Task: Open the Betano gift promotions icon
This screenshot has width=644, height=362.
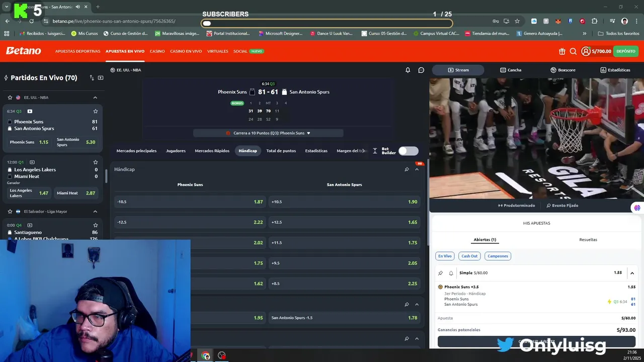Action: [x=562, y=51]
